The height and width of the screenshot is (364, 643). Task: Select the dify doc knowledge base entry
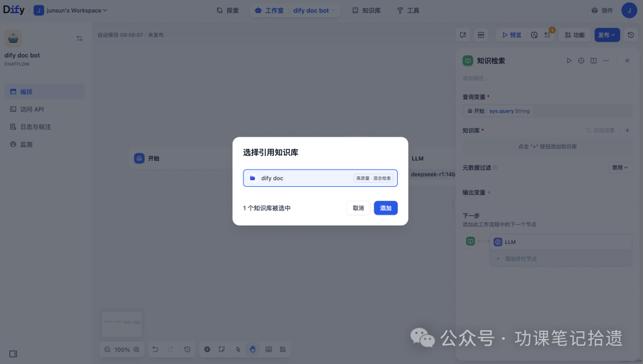320,178
